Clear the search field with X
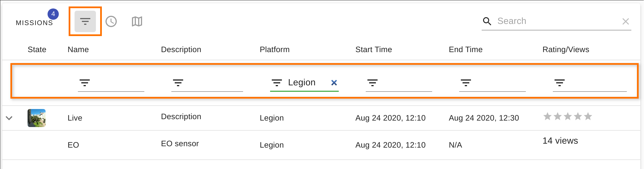 (625, 21)
